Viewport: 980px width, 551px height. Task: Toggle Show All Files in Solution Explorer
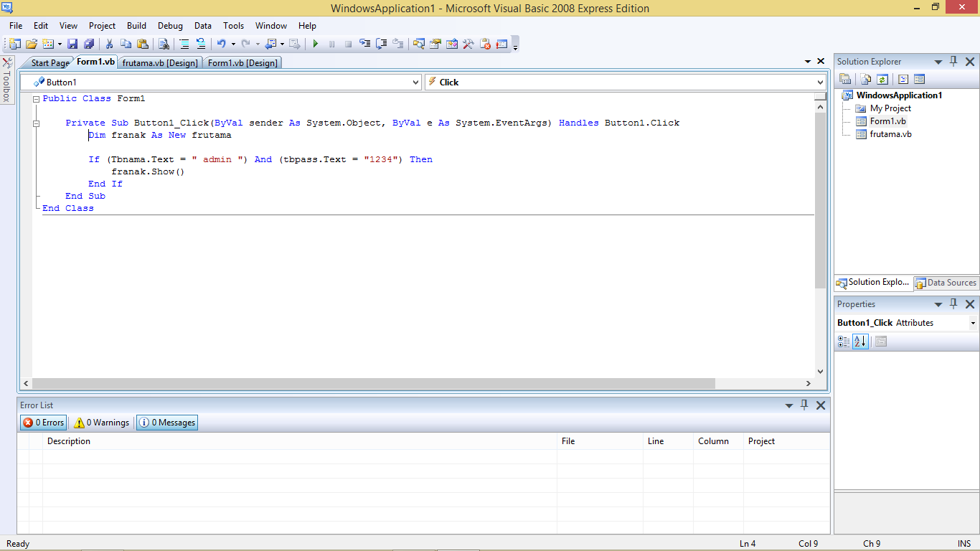tap(867, 80)
